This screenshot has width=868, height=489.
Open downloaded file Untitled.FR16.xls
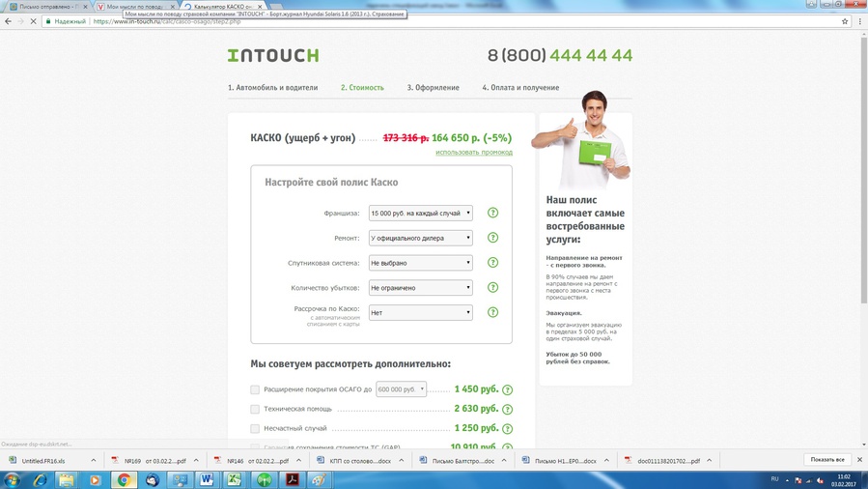[x=43, y=461]
